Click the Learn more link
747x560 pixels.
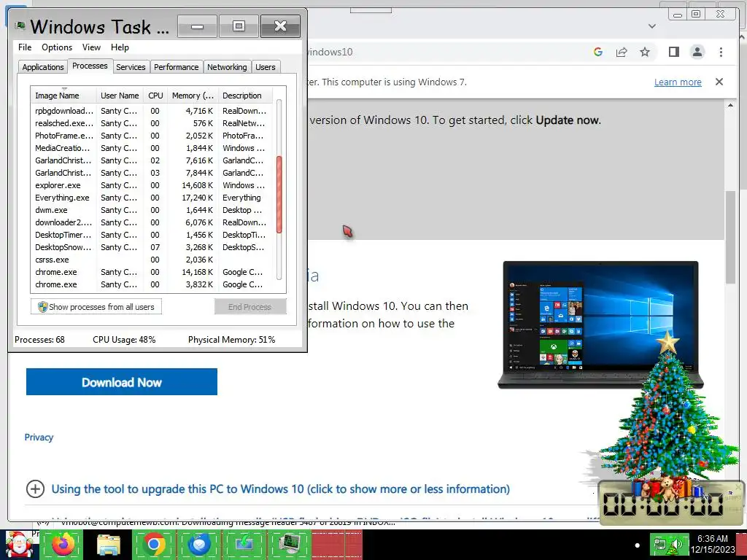click(678, 82)
